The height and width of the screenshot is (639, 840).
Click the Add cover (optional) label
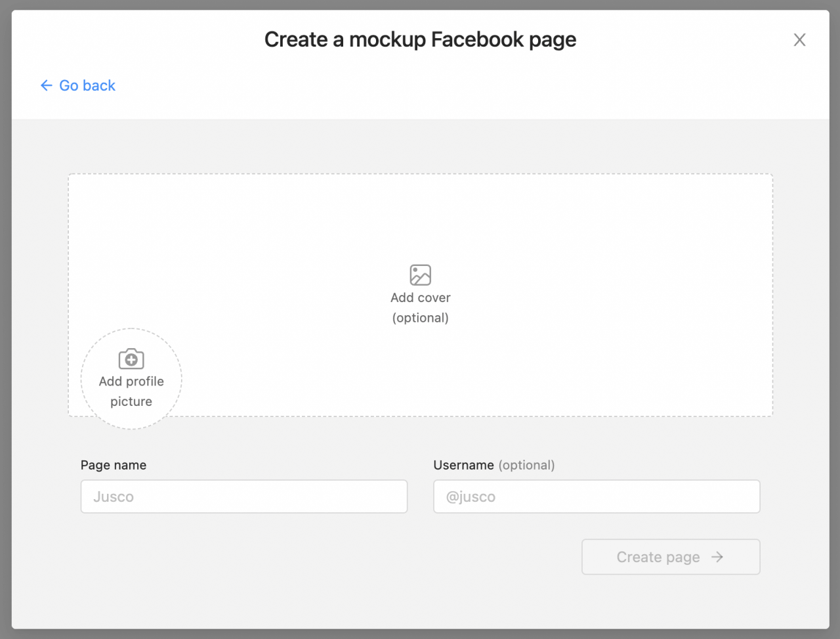click(x=420, y=307)
